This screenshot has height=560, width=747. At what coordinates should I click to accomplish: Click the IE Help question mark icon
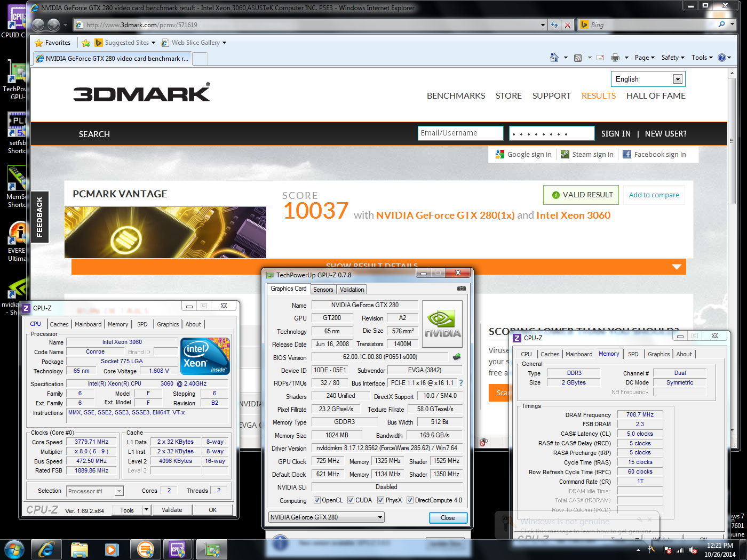click(721, 58)
